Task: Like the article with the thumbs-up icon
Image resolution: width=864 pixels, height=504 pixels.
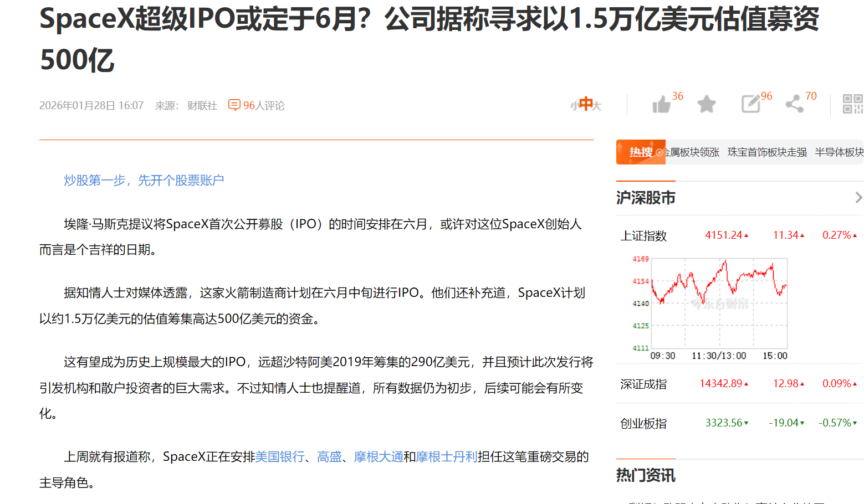Action: click(661, 104)
